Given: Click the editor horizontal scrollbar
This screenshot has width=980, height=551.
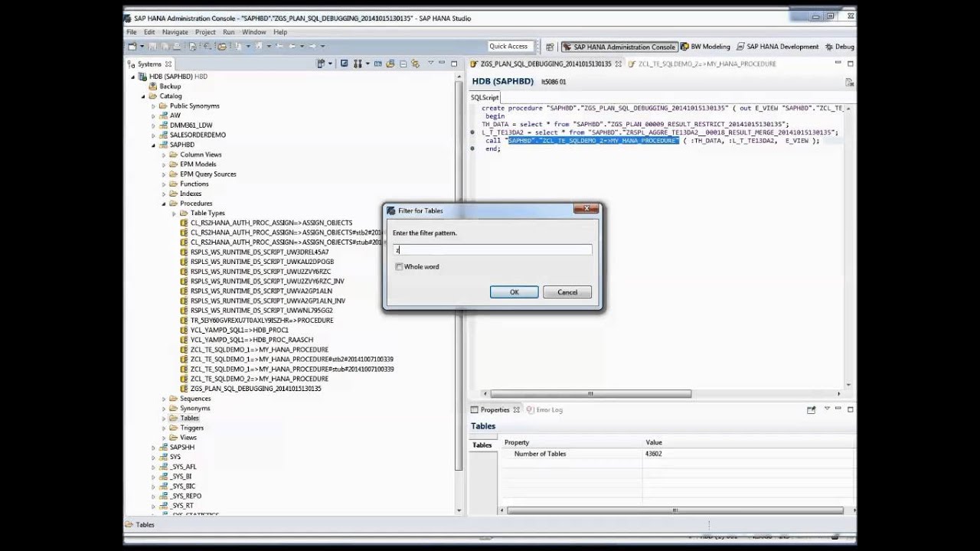Looking at the screenshot, I should click(x=590, y=394).
